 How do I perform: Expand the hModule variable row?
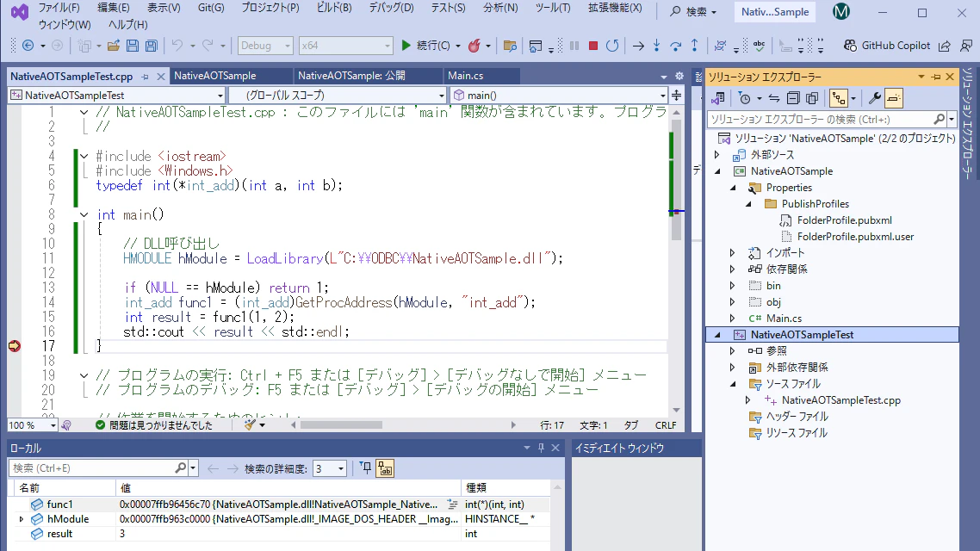(22, 519)
